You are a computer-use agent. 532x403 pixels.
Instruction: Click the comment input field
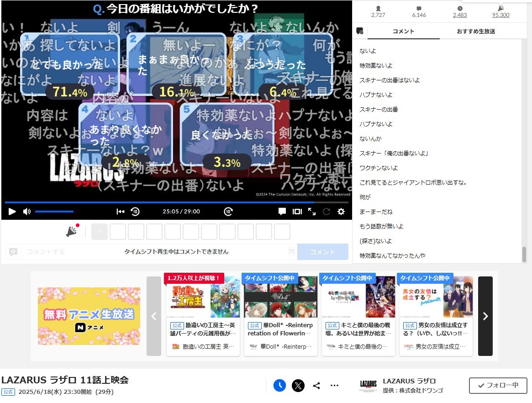point(159,252)
